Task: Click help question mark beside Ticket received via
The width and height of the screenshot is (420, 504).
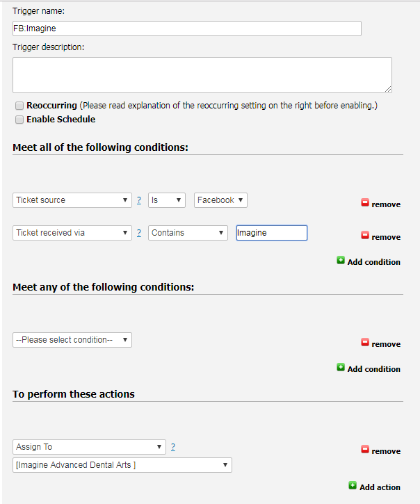Action: coord(139,233)
